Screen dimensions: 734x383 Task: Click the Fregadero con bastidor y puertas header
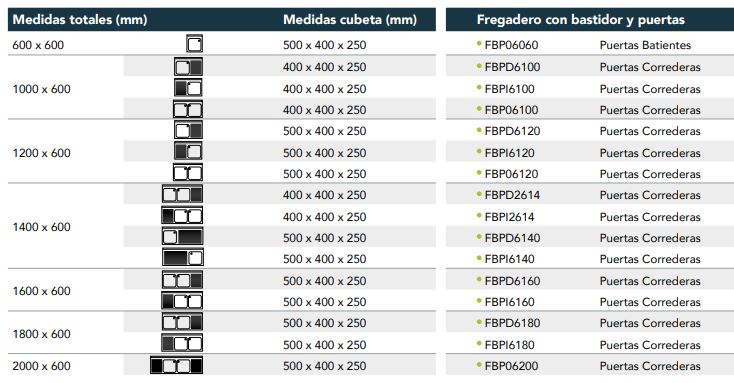coord(580,20)
